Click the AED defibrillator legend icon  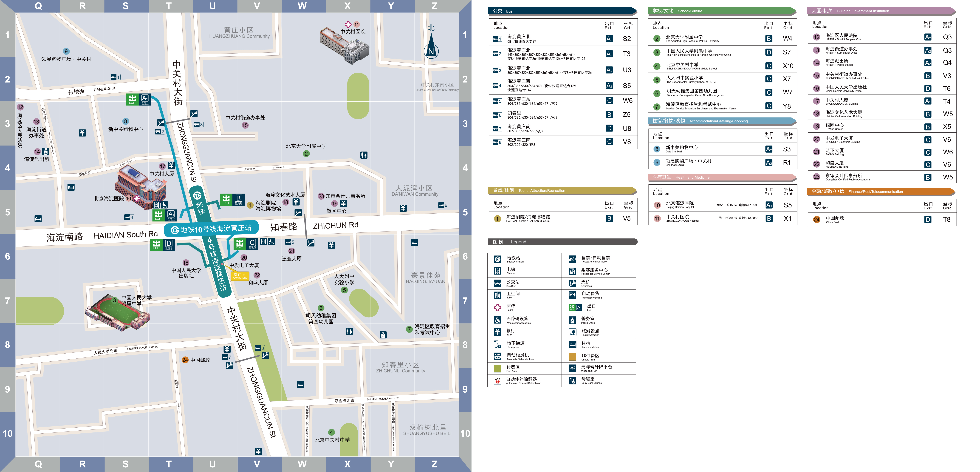coord(498,381)
